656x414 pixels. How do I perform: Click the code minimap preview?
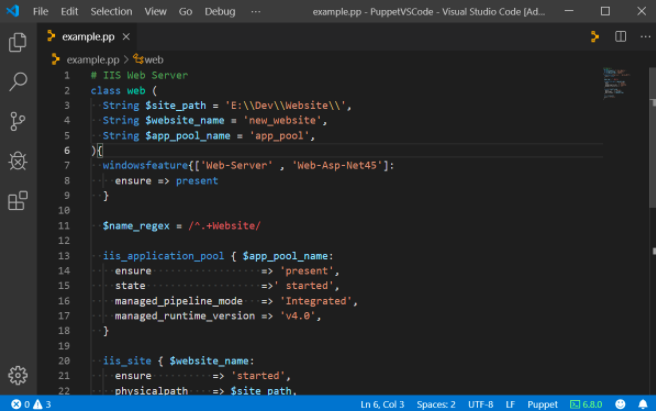(x=616, y=82)
